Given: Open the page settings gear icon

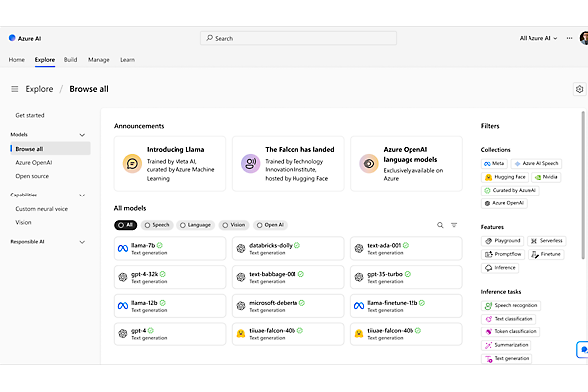Looking at the screenshot, I should pos(579,89).
